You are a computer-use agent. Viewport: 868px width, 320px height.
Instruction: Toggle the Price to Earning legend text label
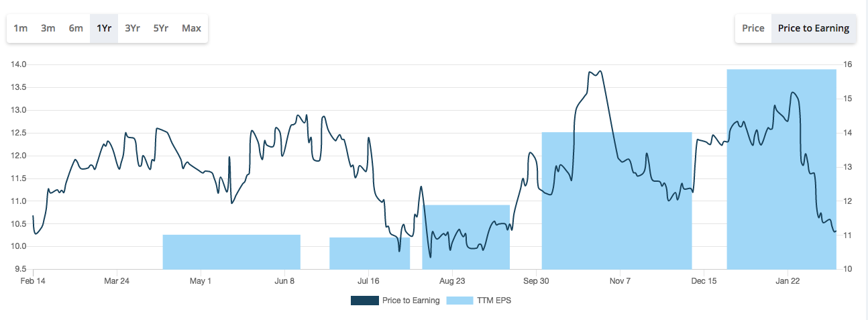[411, 301]
